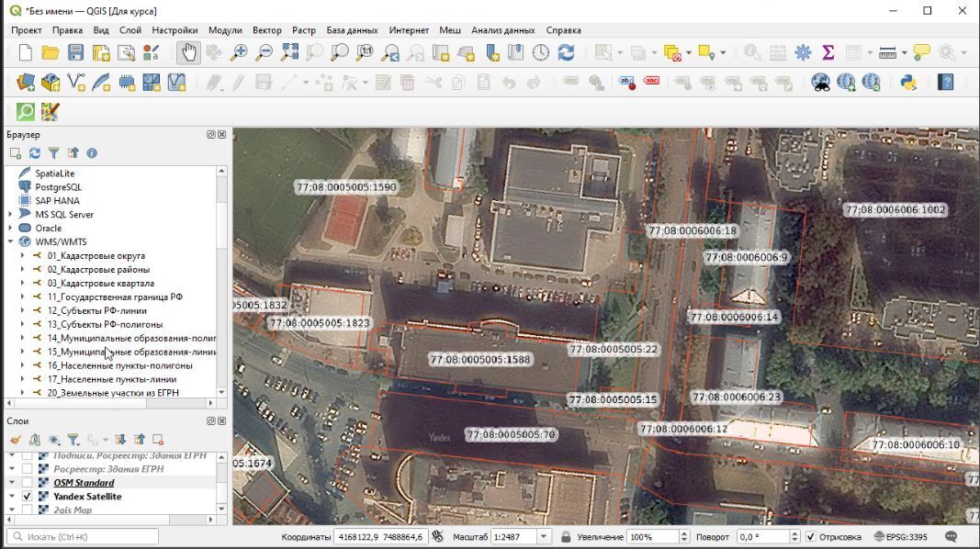
Task: Click the Zoom In magnifier tool
Action: coord(239,52)
